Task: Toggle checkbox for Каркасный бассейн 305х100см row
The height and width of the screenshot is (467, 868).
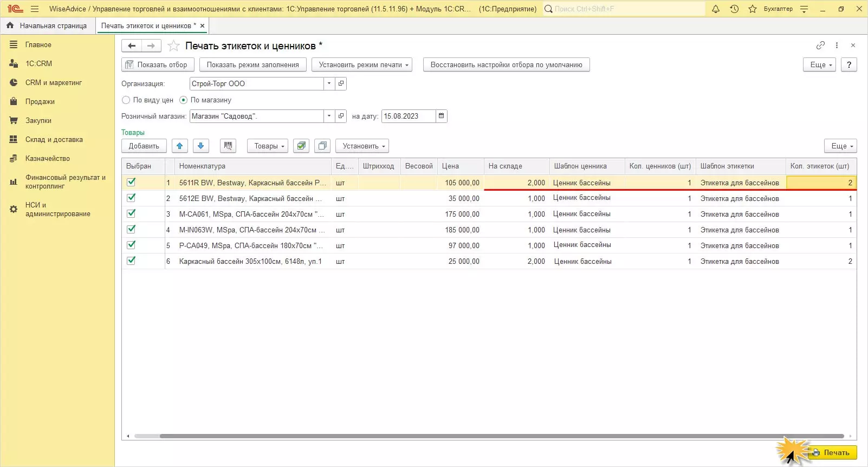Action: 131,261
